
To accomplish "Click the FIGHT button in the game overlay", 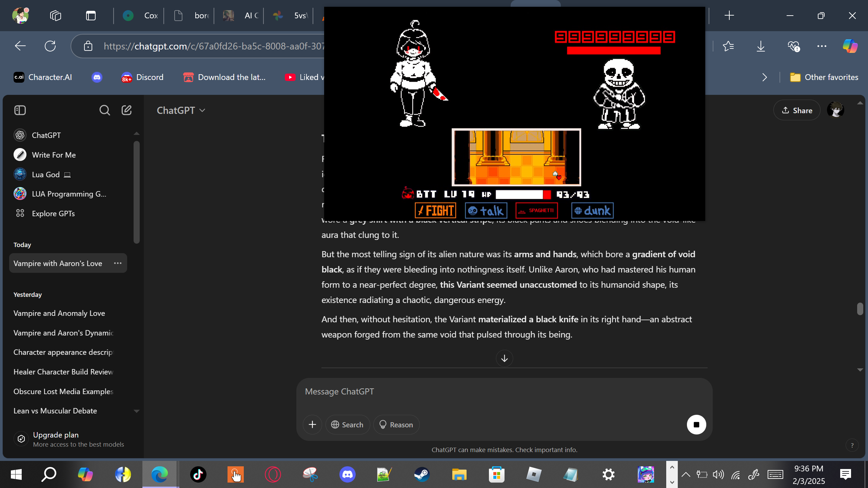I will [x=435, y=210].
